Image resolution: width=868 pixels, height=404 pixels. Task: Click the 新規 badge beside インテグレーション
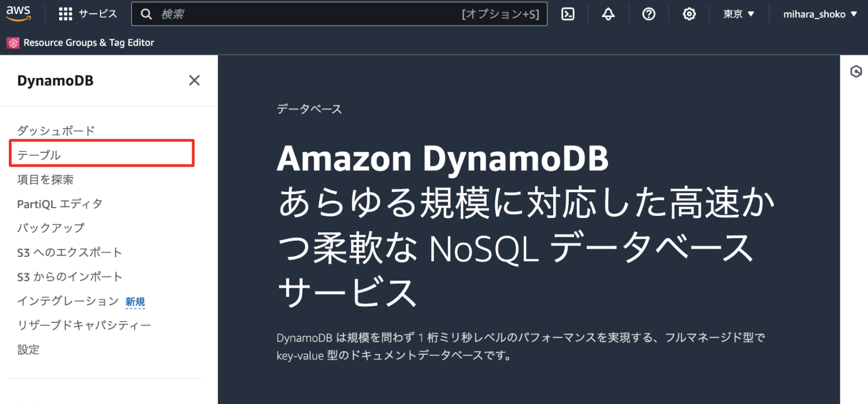click(x=135, y=301)
